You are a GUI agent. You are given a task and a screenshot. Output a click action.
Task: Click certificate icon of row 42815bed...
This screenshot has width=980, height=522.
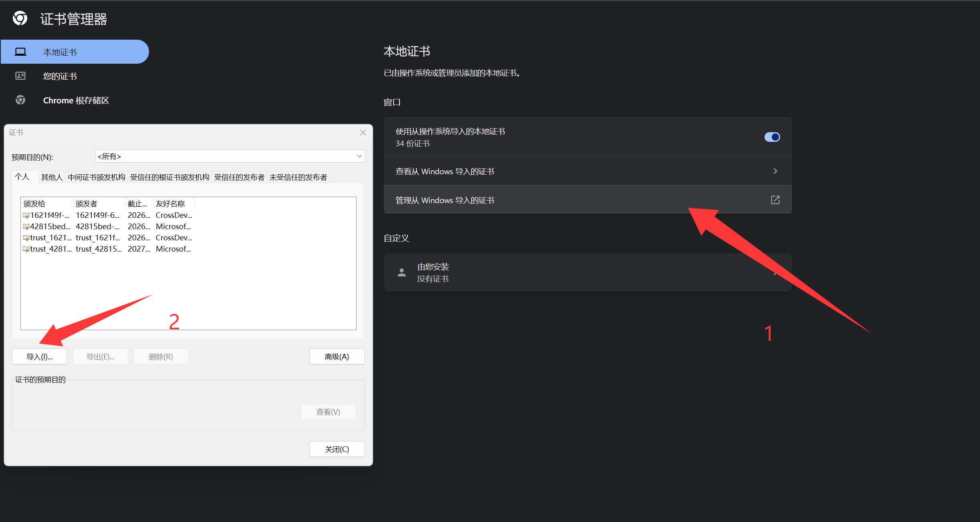[26, 227]
